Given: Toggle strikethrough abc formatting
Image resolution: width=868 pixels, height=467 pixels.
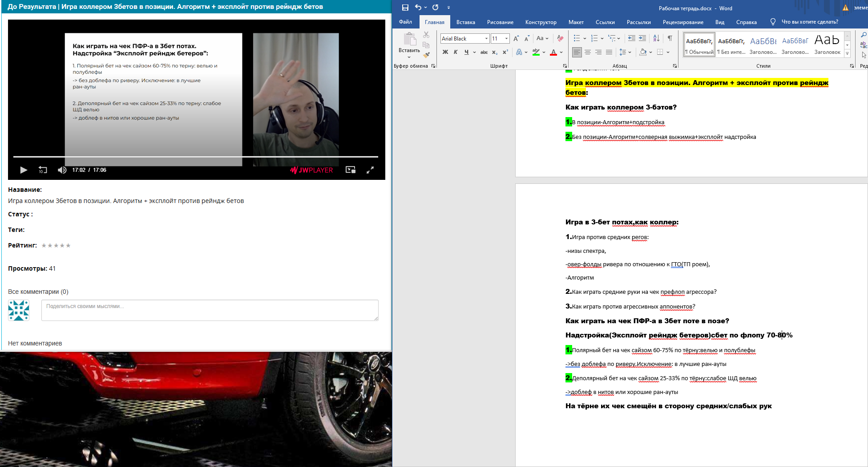Looking at the screenshot, I should (484, 52).
